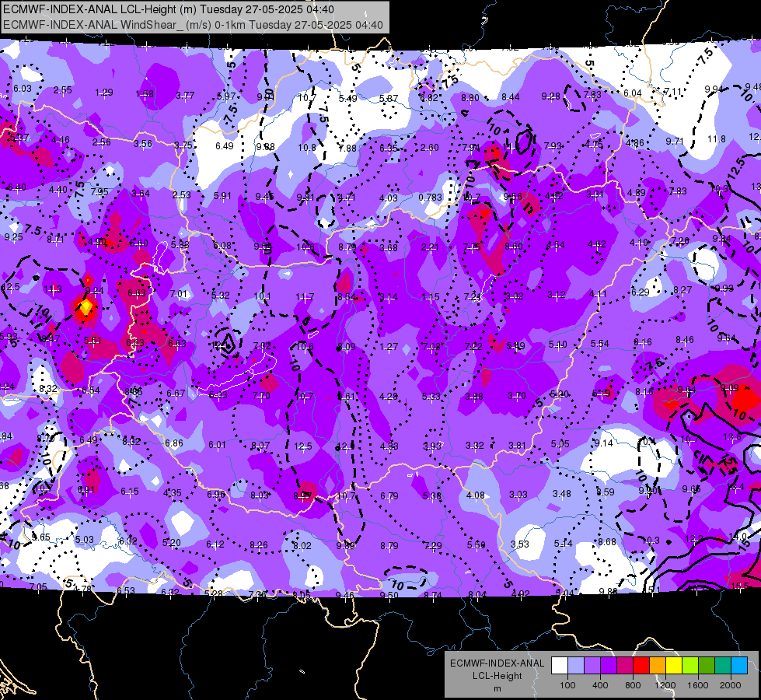The image size is (761, 700).
Task: Click the legend's ECMWF-INDEX-ANAL label
Action: (x=497, y=663)
